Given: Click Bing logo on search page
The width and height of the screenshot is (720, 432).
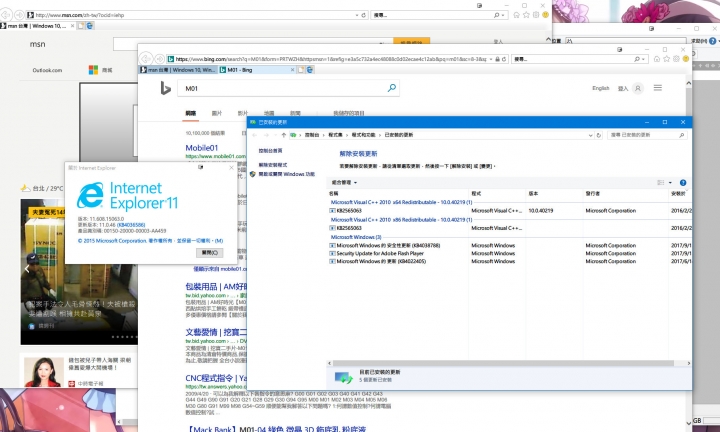Looking at the screenshot, I should coord(165,88).
